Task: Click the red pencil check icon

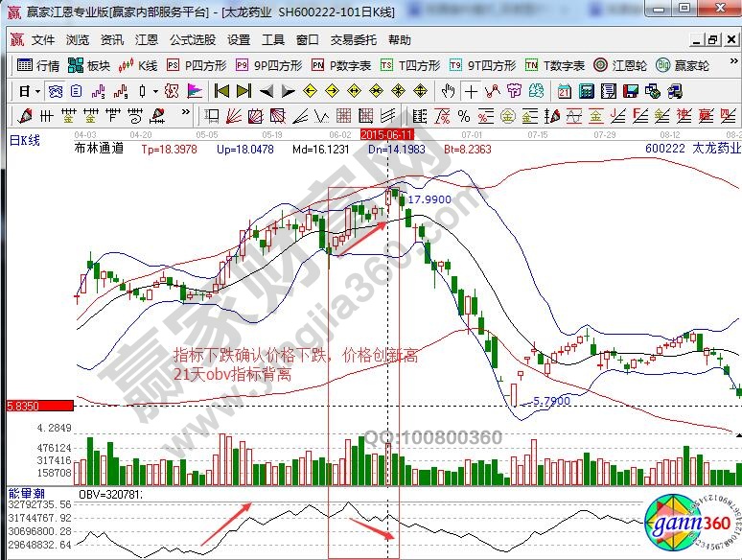Action: [25, 115]
